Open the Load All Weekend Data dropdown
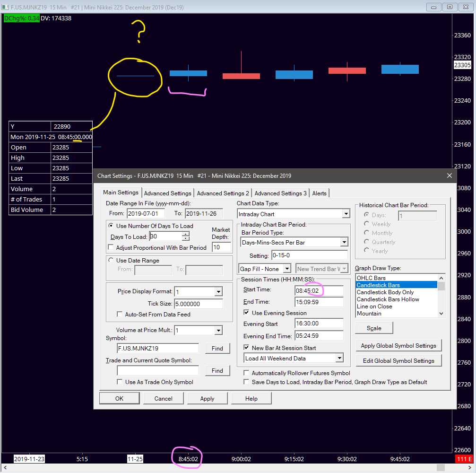This screenshot has height=473, width=476. [x=339, y=358]
